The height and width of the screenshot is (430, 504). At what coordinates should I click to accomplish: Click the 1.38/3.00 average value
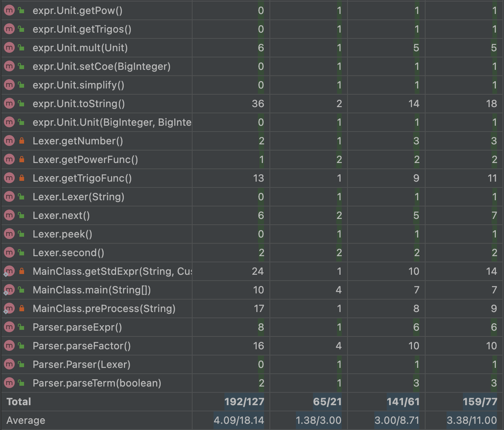[x=319, y=420]
